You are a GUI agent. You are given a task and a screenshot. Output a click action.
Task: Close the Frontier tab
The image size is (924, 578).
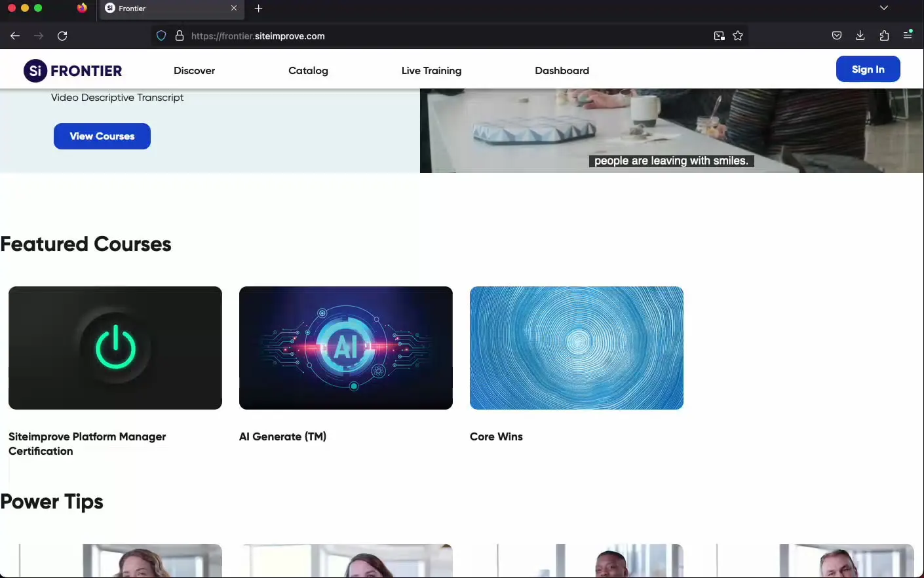coord(234,9)
